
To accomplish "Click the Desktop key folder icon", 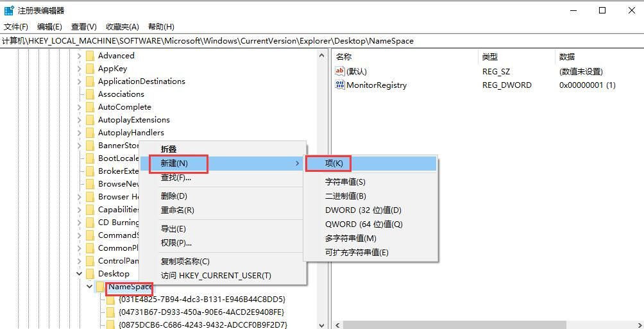I will point(90,274).
